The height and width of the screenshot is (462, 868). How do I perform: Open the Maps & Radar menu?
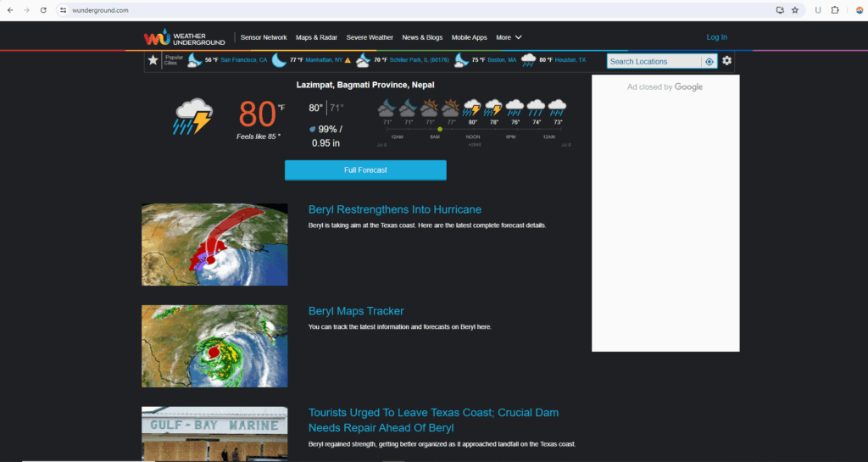pos(316,37)
